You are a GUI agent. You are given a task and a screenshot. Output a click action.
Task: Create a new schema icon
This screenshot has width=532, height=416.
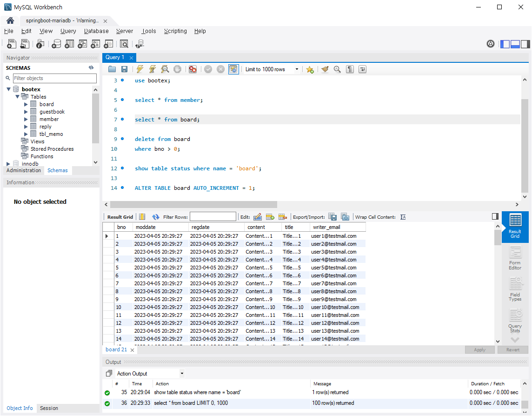[x=56, y=44]
